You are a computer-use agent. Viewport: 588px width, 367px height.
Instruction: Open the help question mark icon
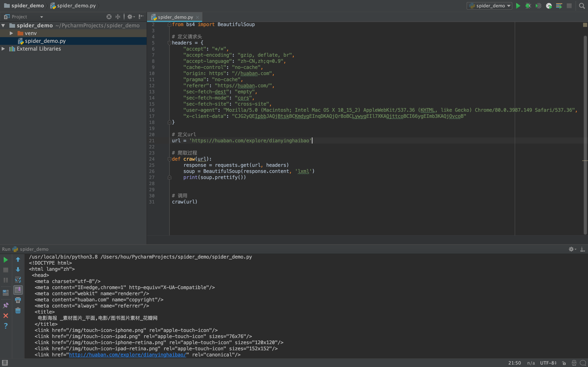click(6, 326)
